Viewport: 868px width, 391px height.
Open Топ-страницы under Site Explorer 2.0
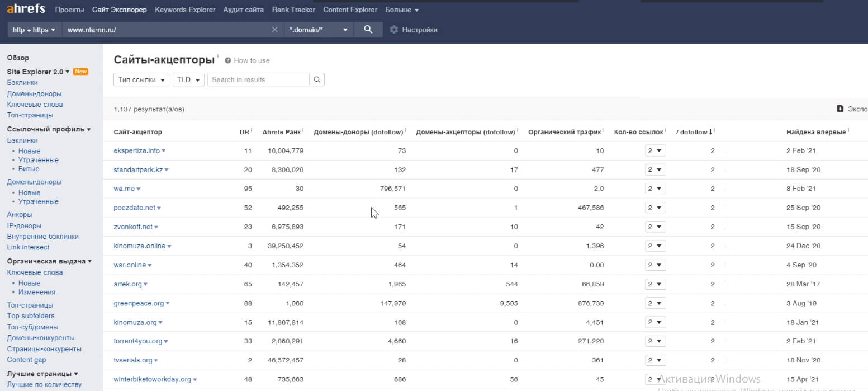coord(30,115)
